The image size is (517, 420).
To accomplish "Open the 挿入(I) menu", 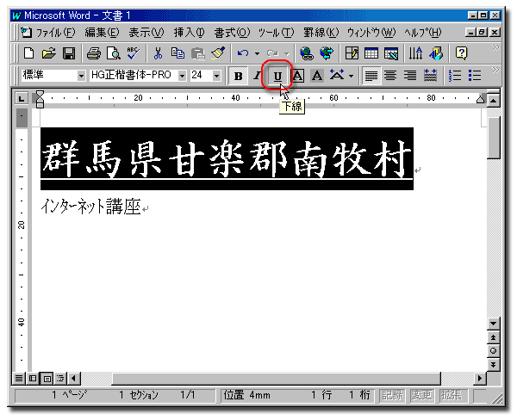I will (190, 33).
